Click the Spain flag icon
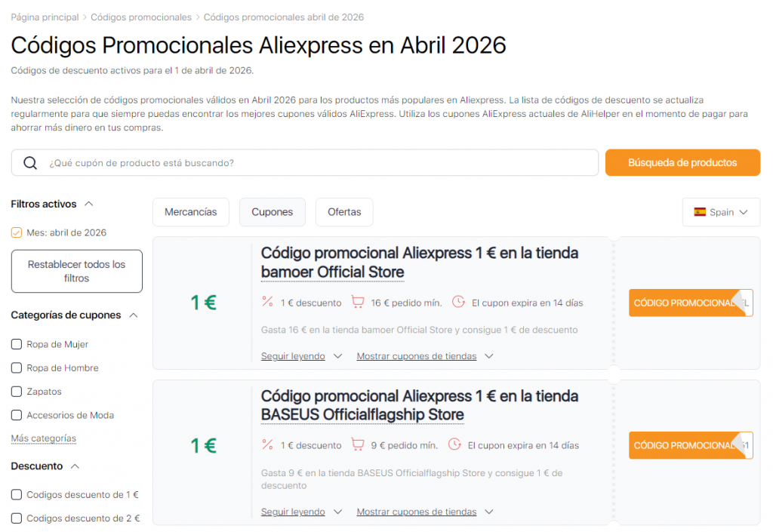The width and height of the screenshot is (773, 532). pos(701,212)
